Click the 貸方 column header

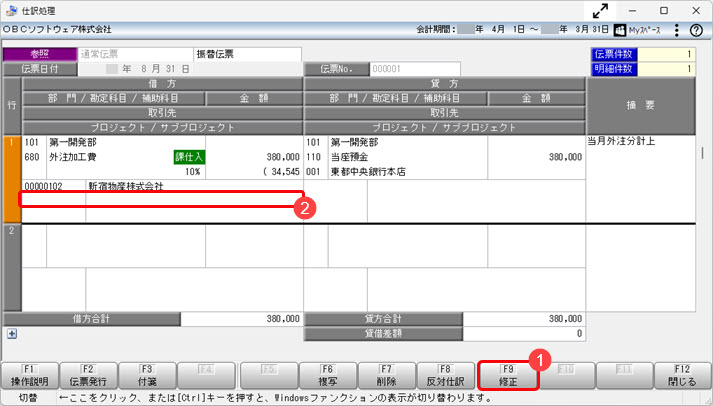point(444,84)
